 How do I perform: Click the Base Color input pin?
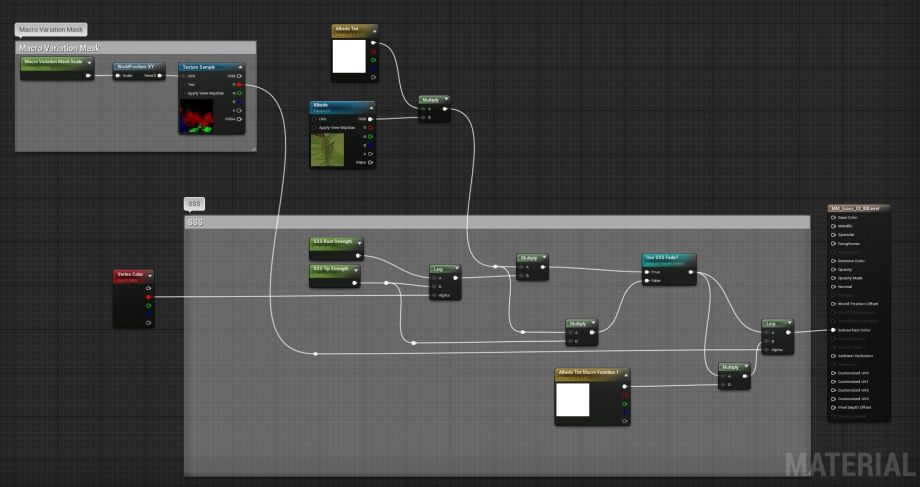pyautogui.click(x=833, y=218)
